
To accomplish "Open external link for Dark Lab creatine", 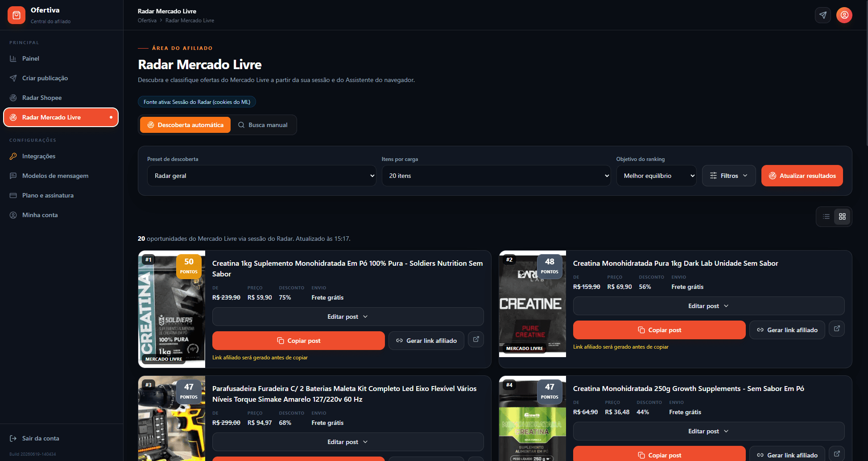I will click(x=837, y=329).
